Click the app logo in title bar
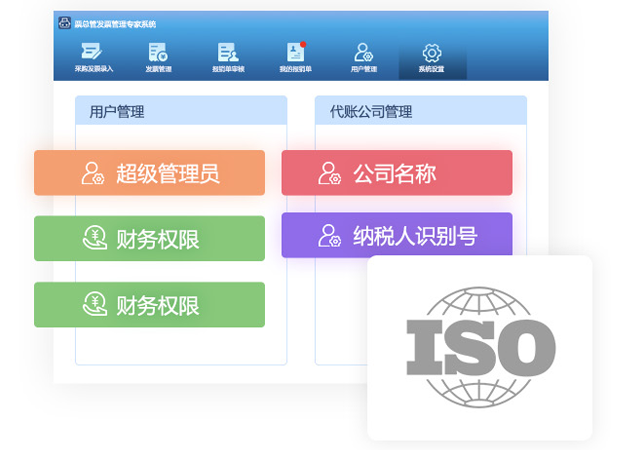 [65, 23]
